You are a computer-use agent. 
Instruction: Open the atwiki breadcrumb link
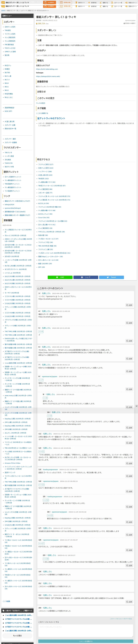pos(3,11)
